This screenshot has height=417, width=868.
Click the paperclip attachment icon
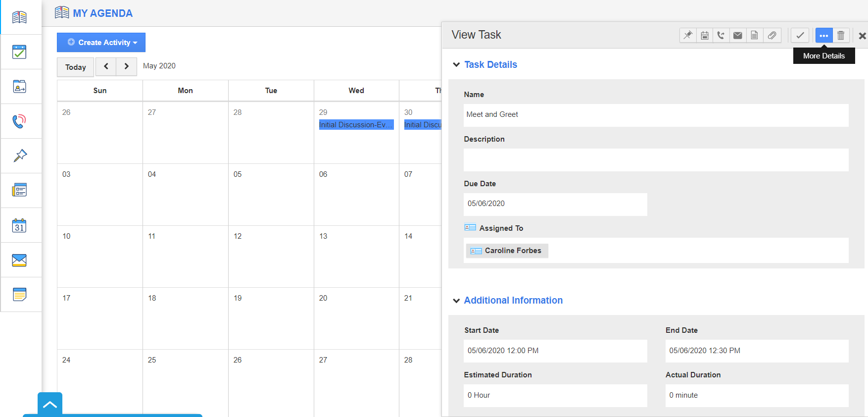[772, 35]
